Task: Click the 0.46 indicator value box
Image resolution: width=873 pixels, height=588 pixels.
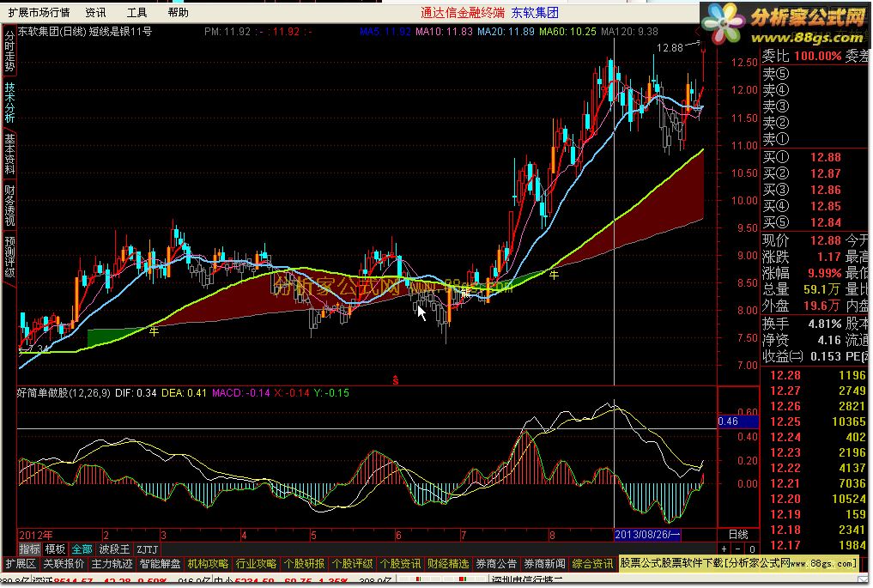Action: (738, 421)
